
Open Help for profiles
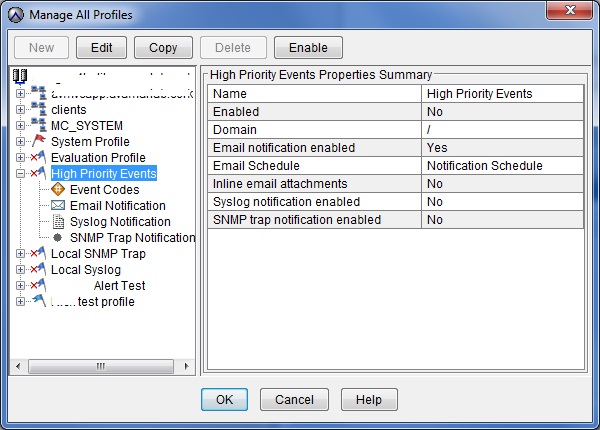pyautogui.click(x=369, y=399)
